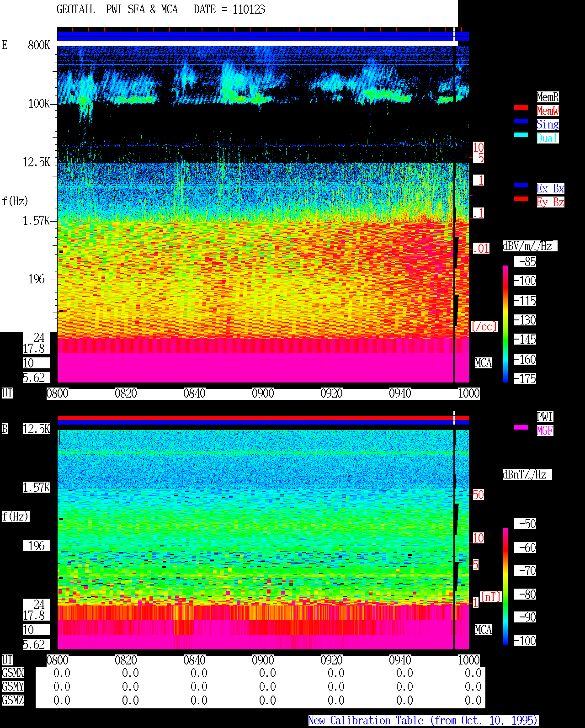Click the MemW legend label
This screenshot has width=585, height=728.
click(x=548, y=111)
